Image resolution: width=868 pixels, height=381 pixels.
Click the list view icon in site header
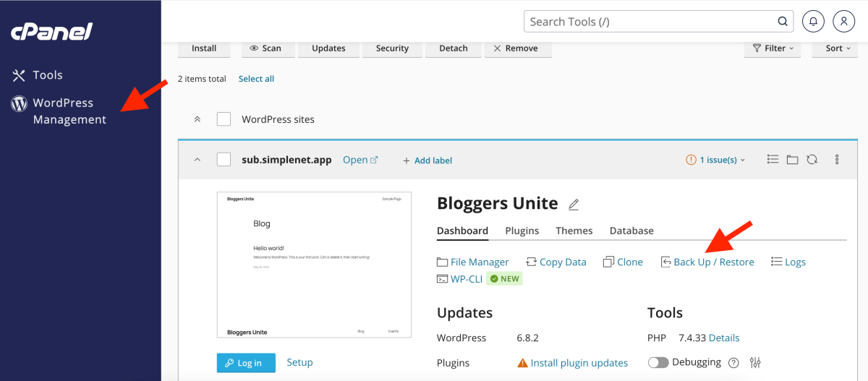[x=773, y=160]
